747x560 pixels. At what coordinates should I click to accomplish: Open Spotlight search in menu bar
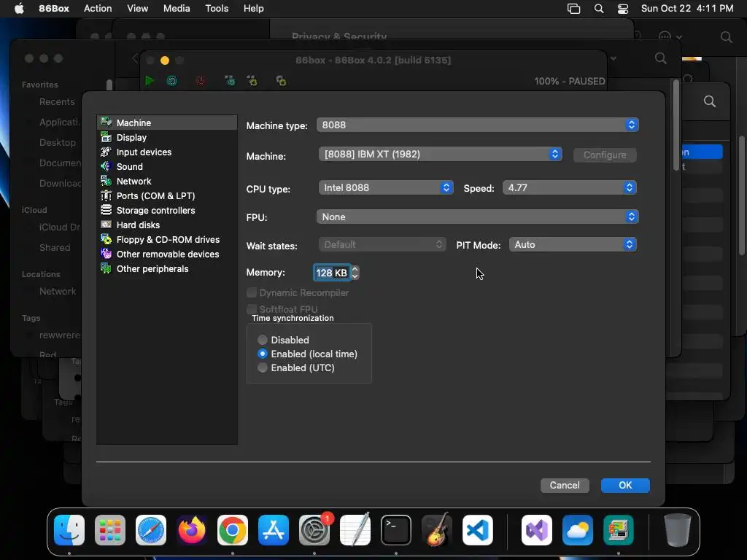point(599,9)
